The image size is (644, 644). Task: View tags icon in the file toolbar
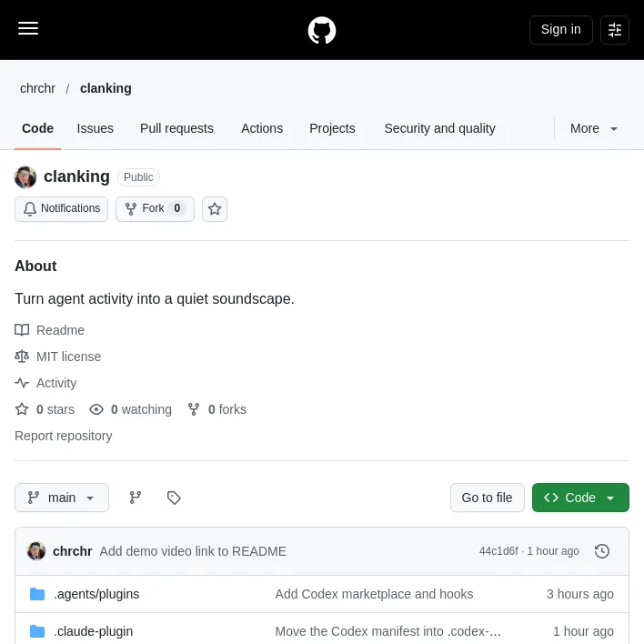174,498
